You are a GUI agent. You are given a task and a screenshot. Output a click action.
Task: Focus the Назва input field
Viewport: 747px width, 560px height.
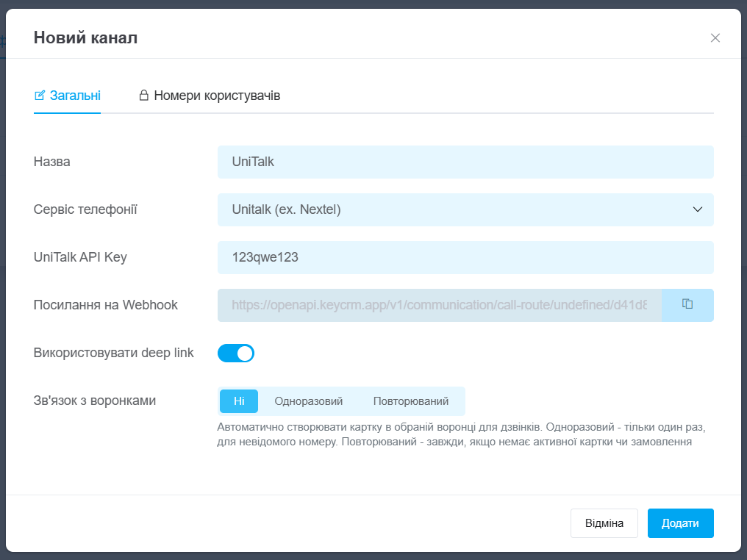(465, 162)
